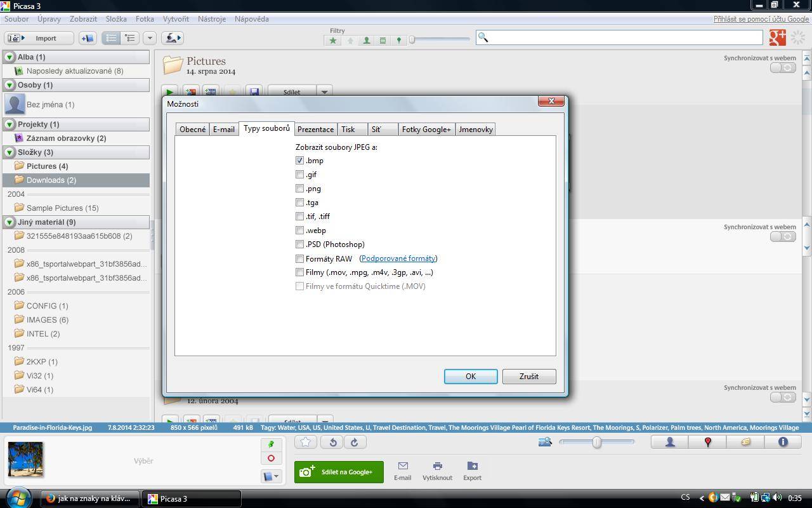Image resolution: width=812 pixels, height=508 pixels.
Task: Rotate photo clockwise icon
Action: (354, 442)
